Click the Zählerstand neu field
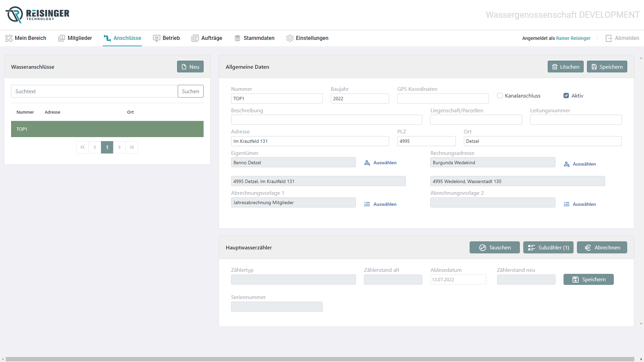The image size is (644, 362). (x=526, y=280)
